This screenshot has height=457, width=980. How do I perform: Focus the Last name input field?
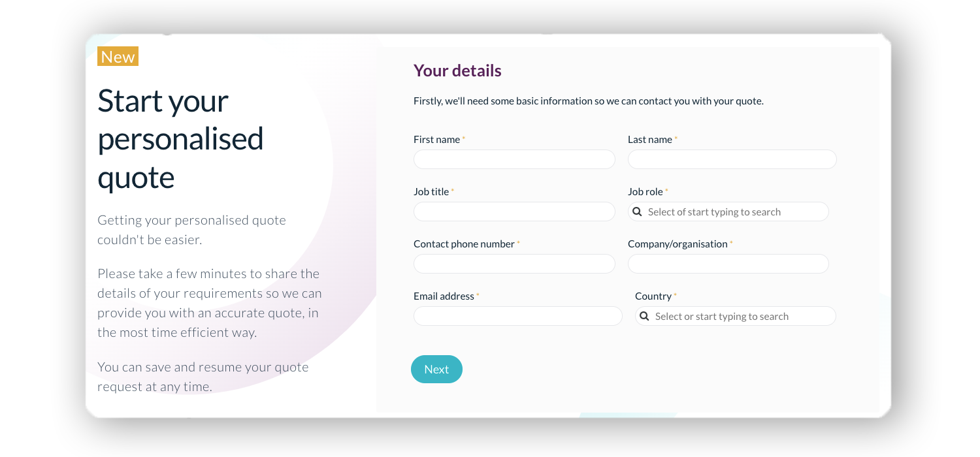click(732, 159)
